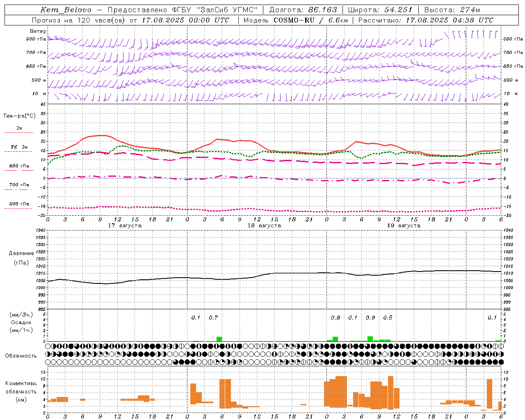The height and width of the screenshot is (420, 525).
Task: Click the 0.5 precipitation amount
Action: 388,318
